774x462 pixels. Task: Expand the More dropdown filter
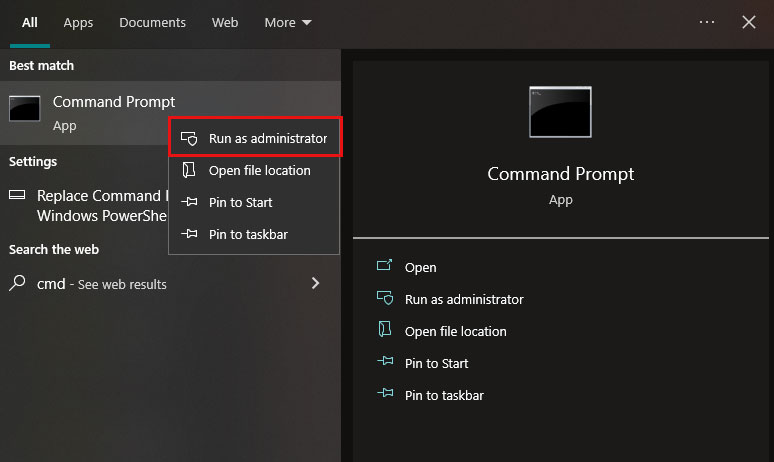(x=288, y=23)
